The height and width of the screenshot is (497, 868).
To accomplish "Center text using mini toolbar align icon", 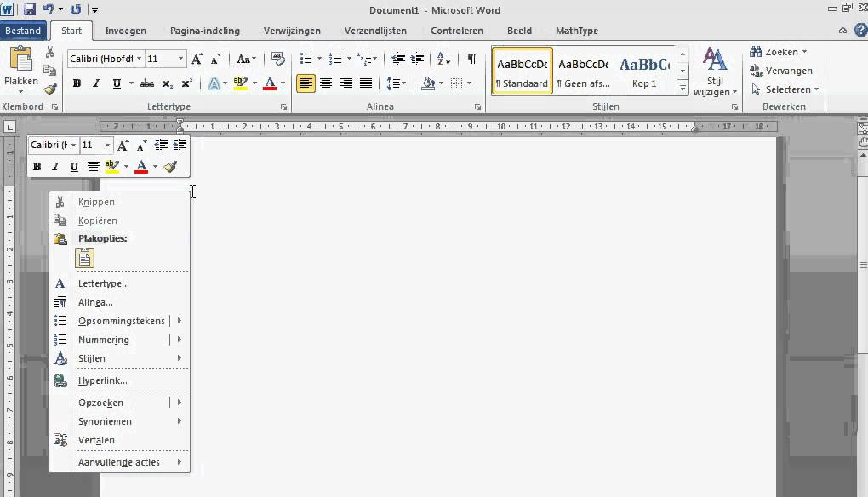I will [x=93, y=167].
